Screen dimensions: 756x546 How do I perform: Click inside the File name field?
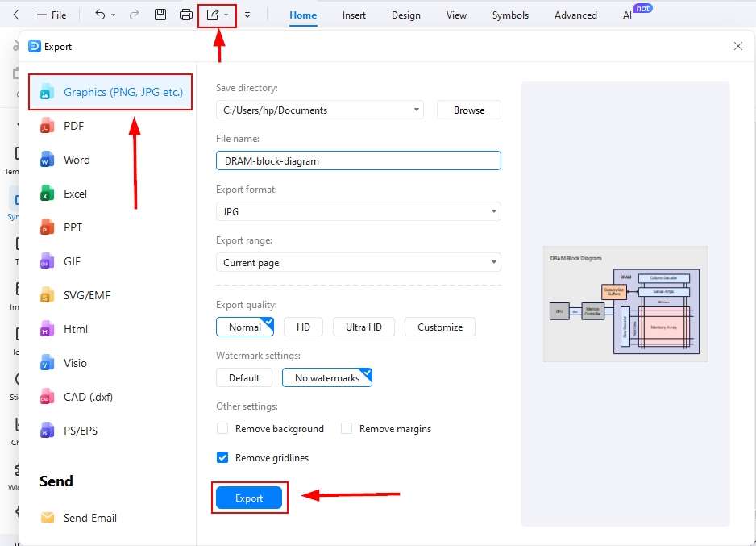pyautogui.click(x=358, y=160)
